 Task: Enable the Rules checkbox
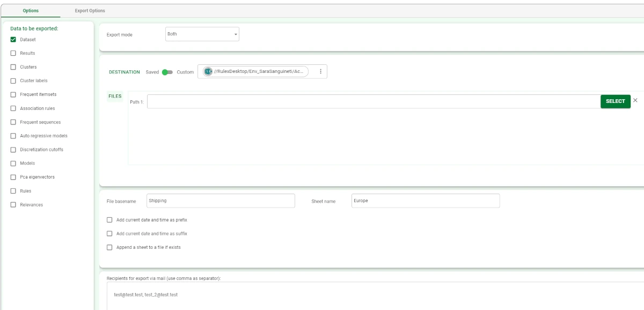point(13,191)
